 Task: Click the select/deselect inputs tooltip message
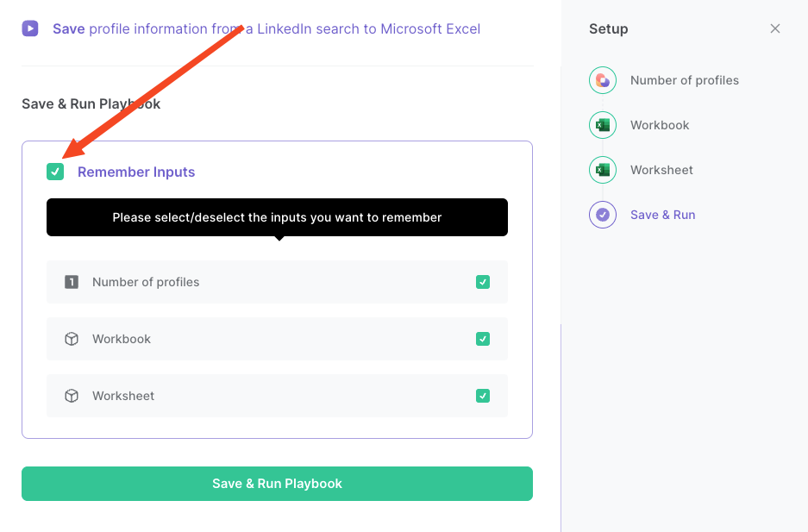coord(277,217)
